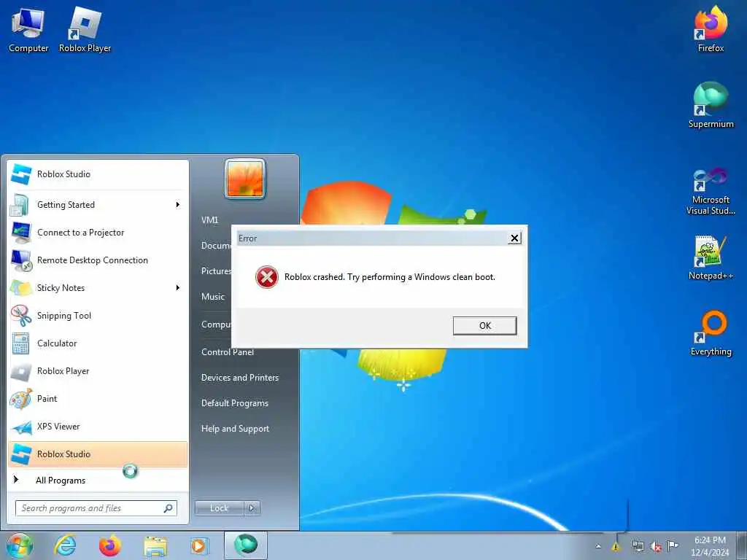Open XPS Viewer

98,426
